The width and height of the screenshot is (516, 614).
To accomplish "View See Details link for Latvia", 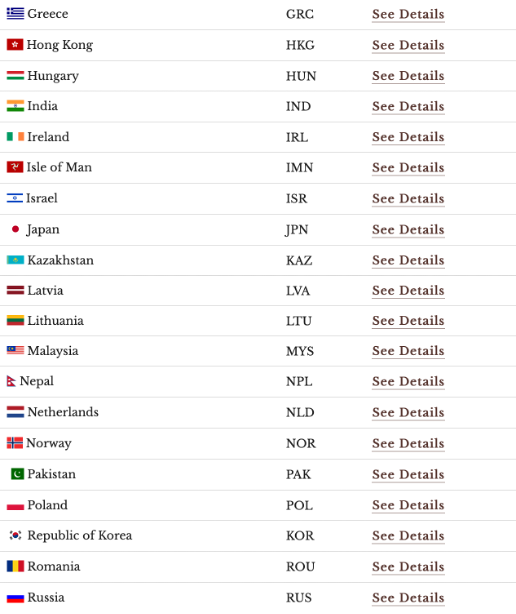I will 408,291.
